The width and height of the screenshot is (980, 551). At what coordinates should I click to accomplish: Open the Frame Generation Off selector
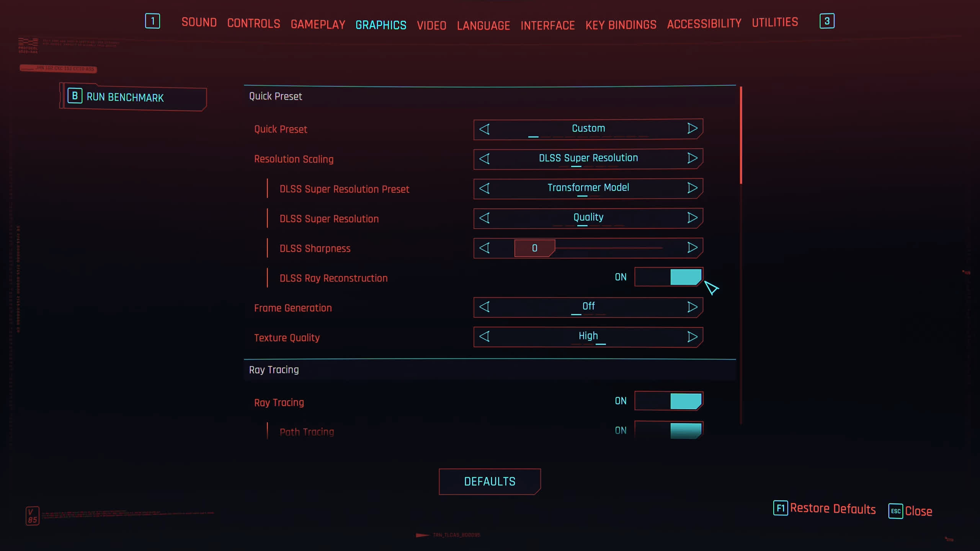[x=588, y=307]
